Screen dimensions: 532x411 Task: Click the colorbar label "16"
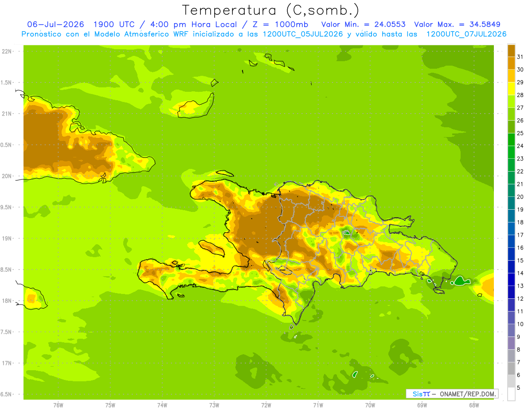[520, 248]
